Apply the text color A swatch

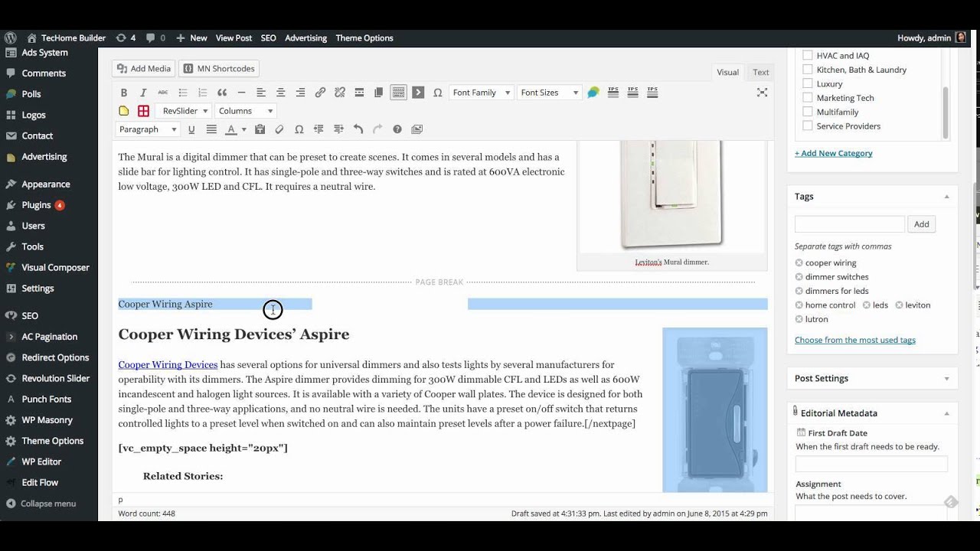[231, 129]
